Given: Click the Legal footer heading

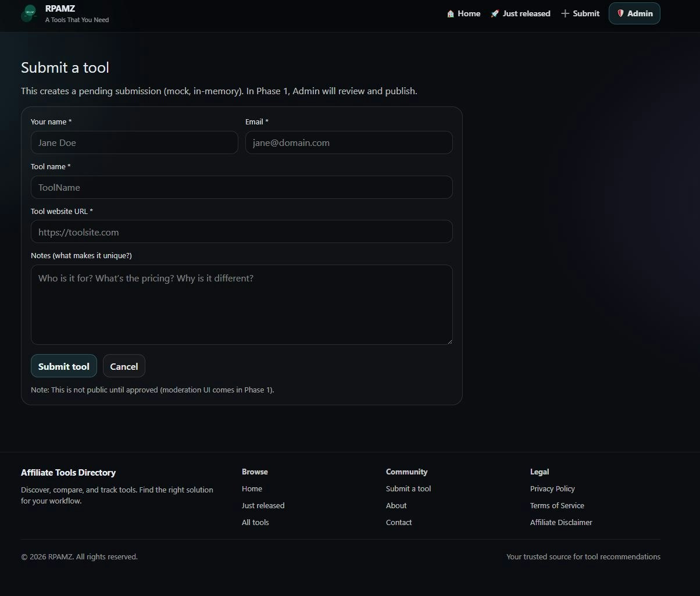Looking at the screenshot, I should pos(540,472).
